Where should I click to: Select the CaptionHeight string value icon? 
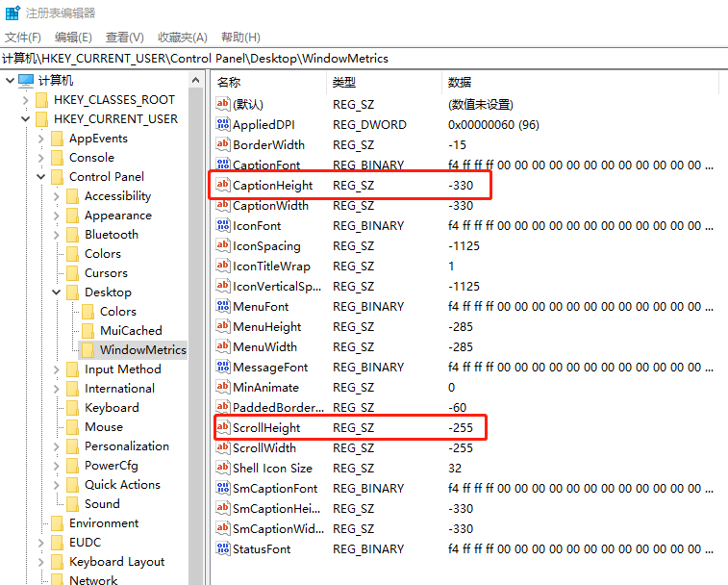(x=223, y=186)
